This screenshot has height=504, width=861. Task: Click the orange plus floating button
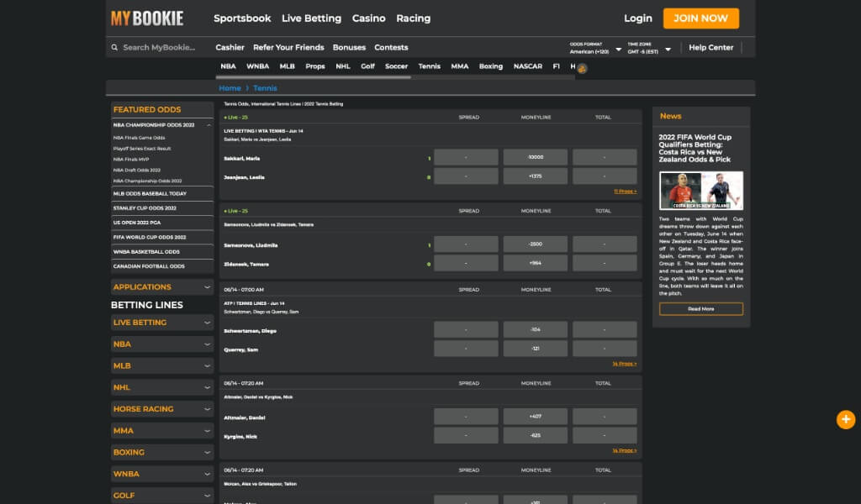846,419
